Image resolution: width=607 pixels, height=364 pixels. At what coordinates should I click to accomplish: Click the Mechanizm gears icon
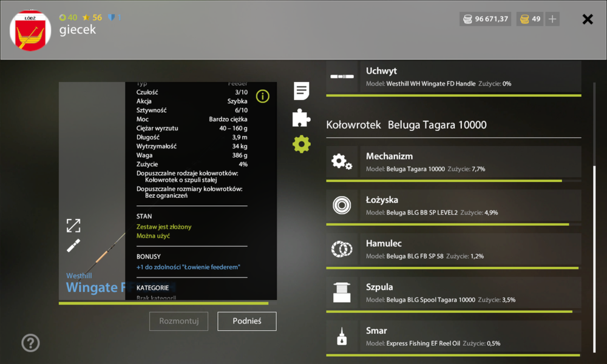click(x=342, y=162)
